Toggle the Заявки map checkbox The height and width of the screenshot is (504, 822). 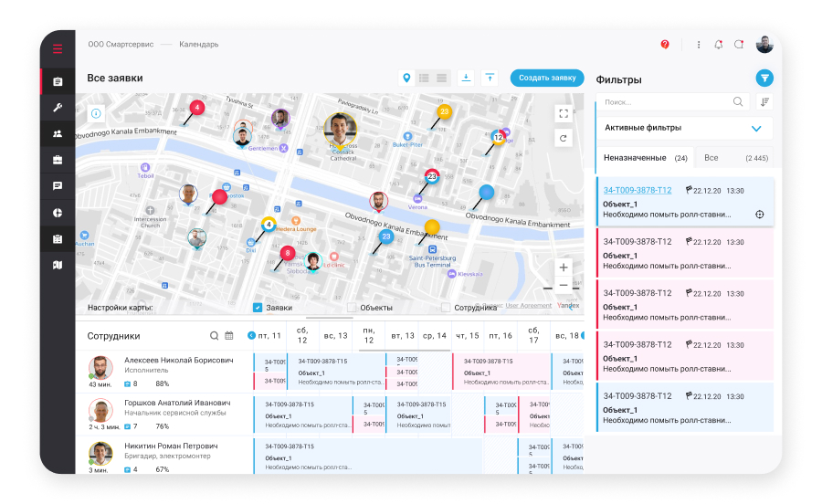[258, 308]
